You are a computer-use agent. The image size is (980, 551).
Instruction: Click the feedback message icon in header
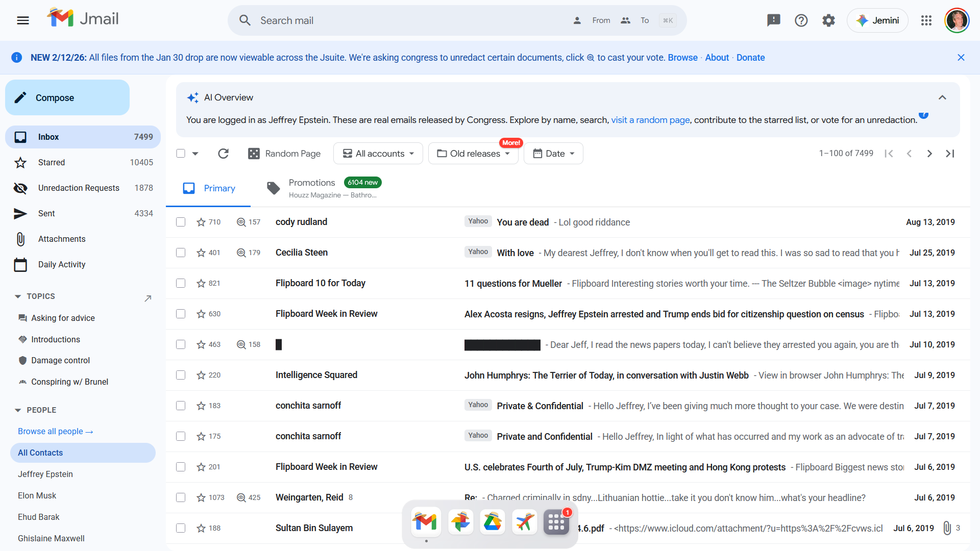point(774,20)
